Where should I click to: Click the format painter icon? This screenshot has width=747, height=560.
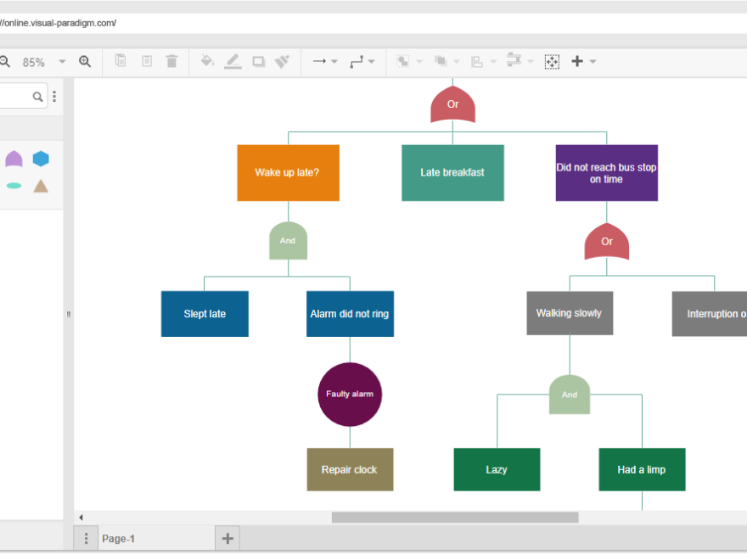(283, 61)
